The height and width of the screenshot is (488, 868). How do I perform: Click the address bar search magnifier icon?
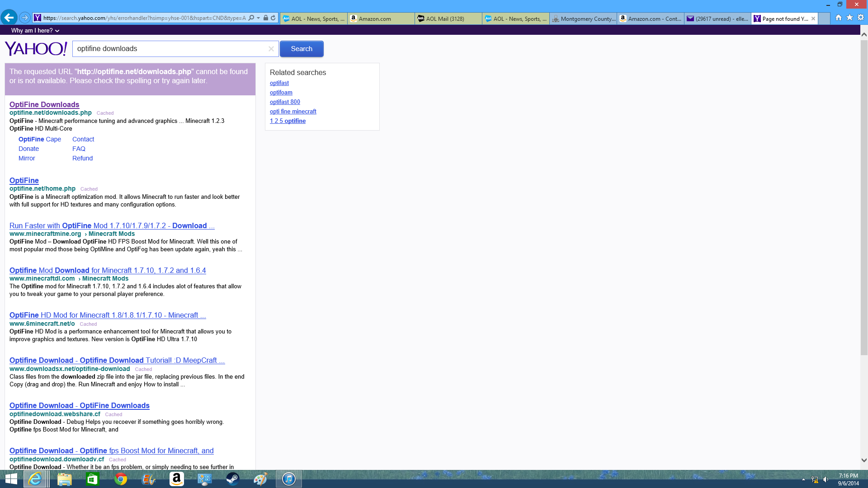pos(251,18)
